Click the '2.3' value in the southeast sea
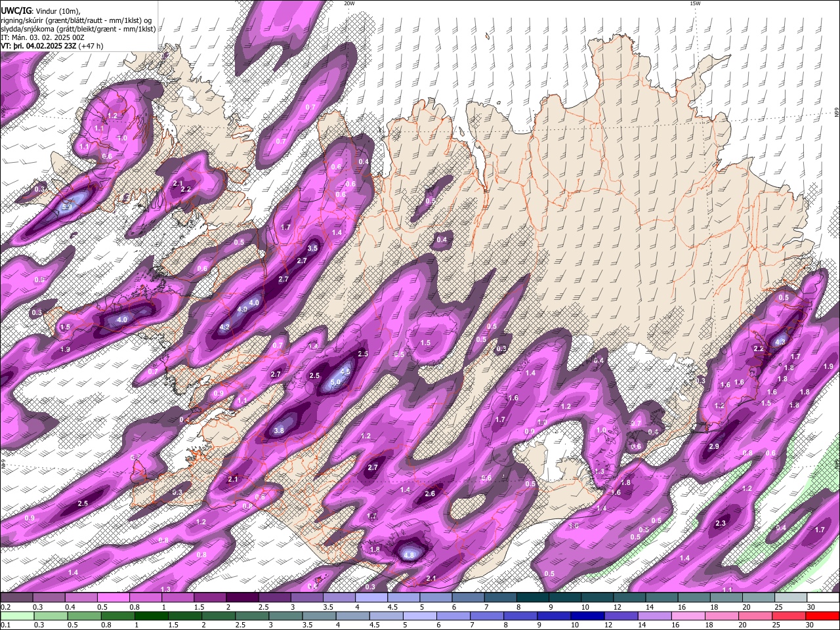 point(721,523)
